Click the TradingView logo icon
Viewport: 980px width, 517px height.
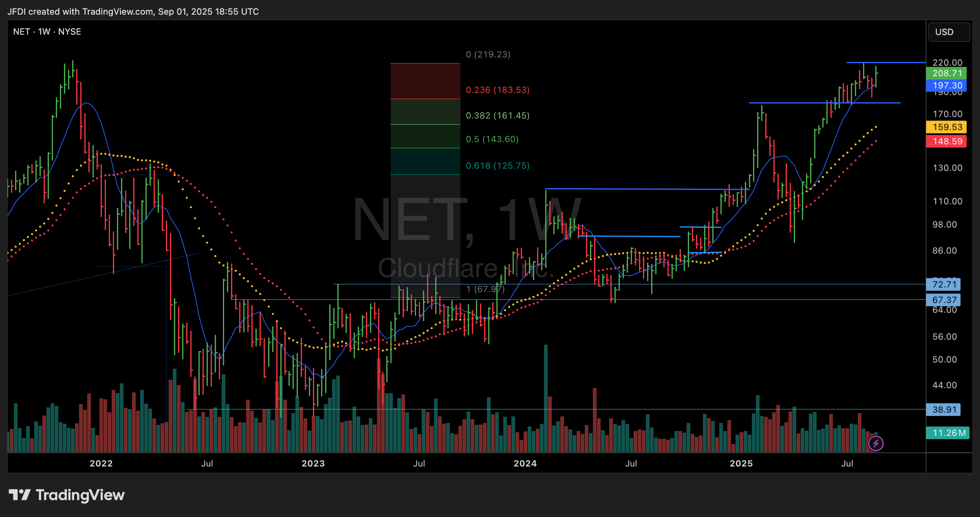pyautogui.click(x=20, y=495)
